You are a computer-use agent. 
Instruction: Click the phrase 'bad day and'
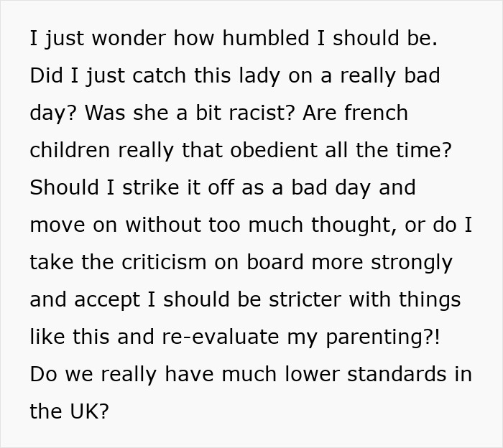(354, 188)
